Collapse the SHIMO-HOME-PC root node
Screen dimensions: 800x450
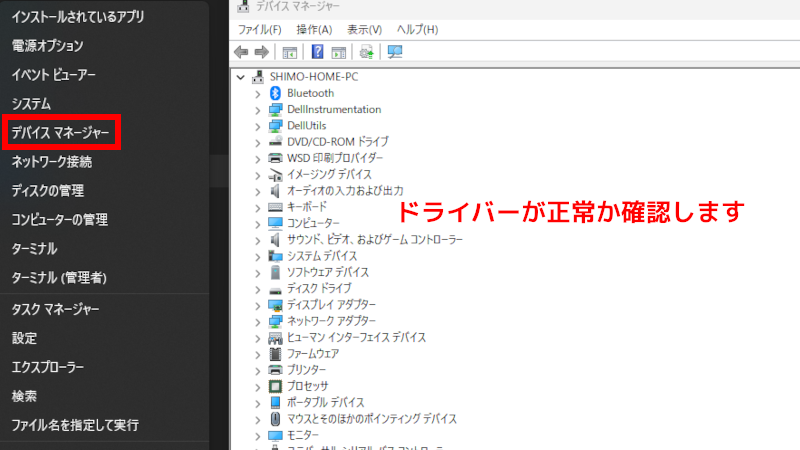tap(240, 77)
